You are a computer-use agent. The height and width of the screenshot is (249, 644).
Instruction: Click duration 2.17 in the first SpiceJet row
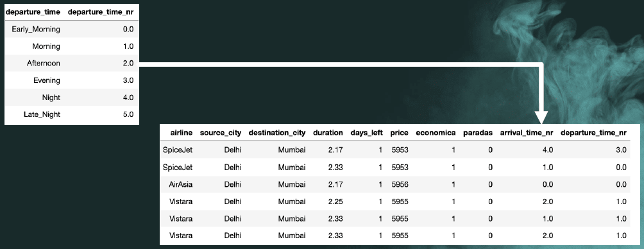[335, 150]
